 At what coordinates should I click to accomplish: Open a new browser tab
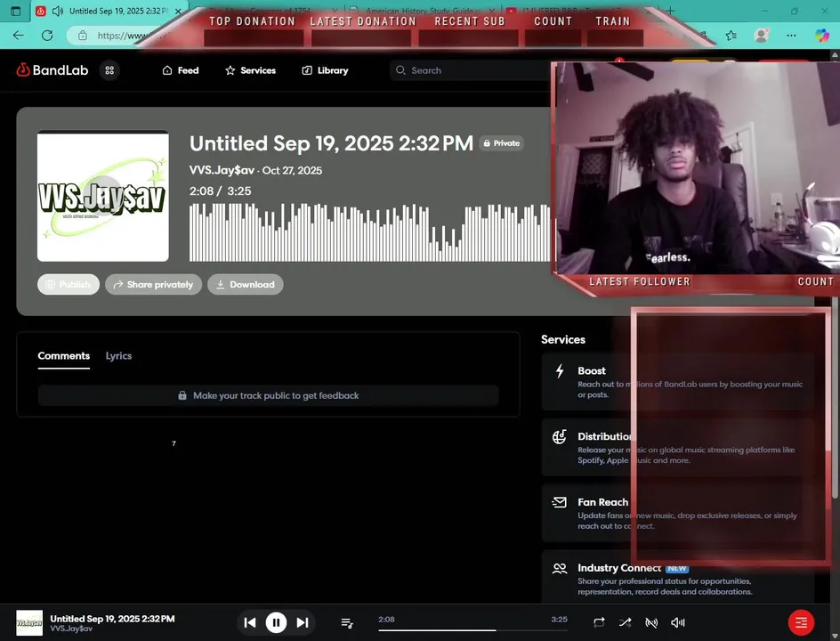click(671, 11)
